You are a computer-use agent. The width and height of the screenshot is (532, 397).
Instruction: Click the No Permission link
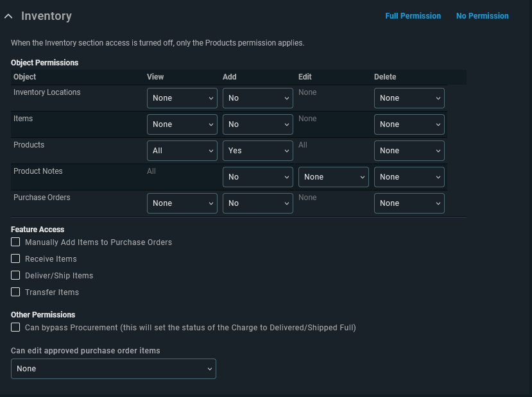tap(482, 16)
